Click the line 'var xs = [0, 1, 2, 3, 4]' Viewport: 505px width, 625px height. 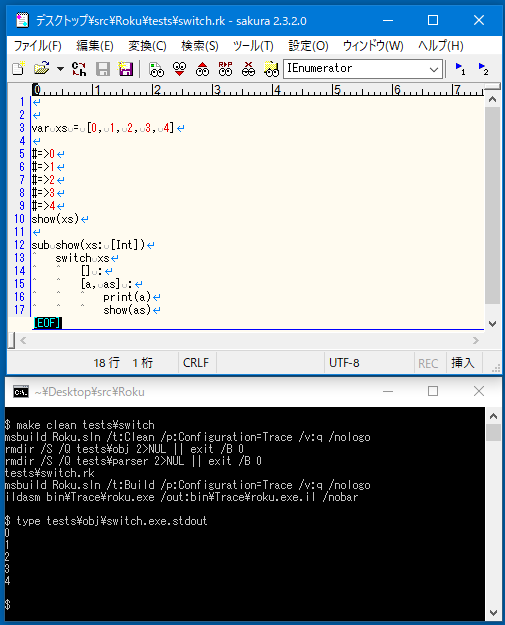[x=103, y=128]
